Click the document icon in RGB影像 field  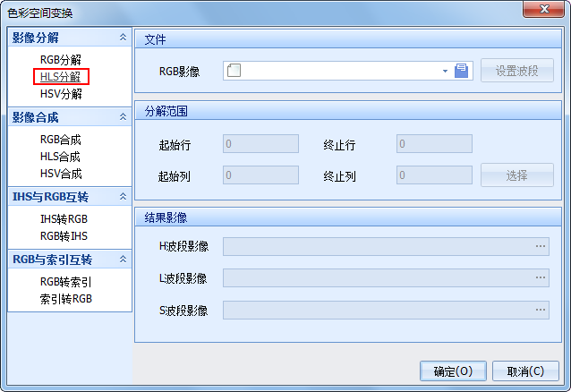click(x=234, y=72)
